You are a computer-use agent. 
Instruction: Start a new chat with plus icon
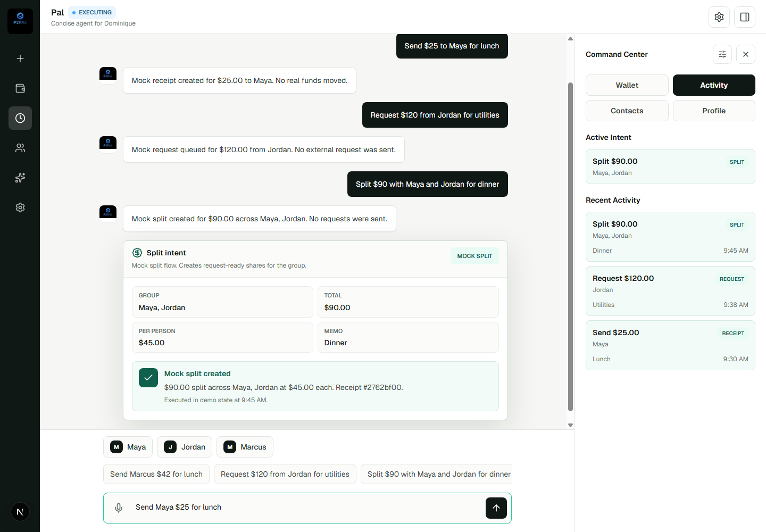click(20, 59)
